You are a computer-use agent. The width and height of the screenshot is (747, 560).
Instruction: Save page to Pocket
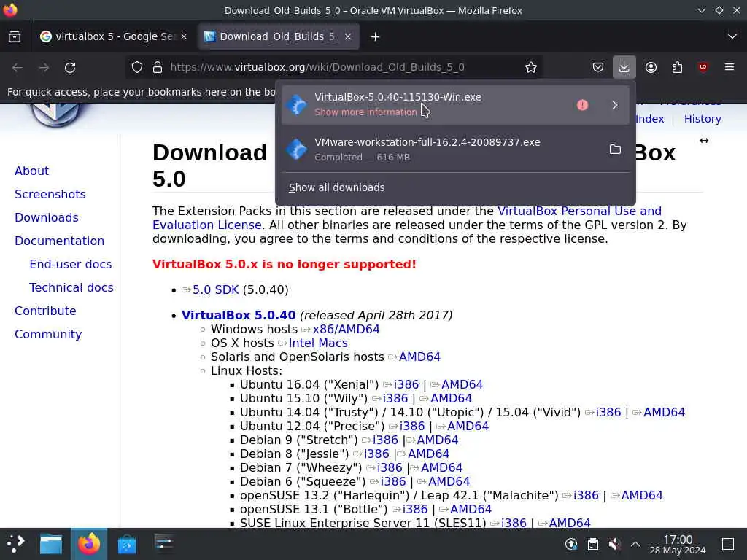click(598, 67)
